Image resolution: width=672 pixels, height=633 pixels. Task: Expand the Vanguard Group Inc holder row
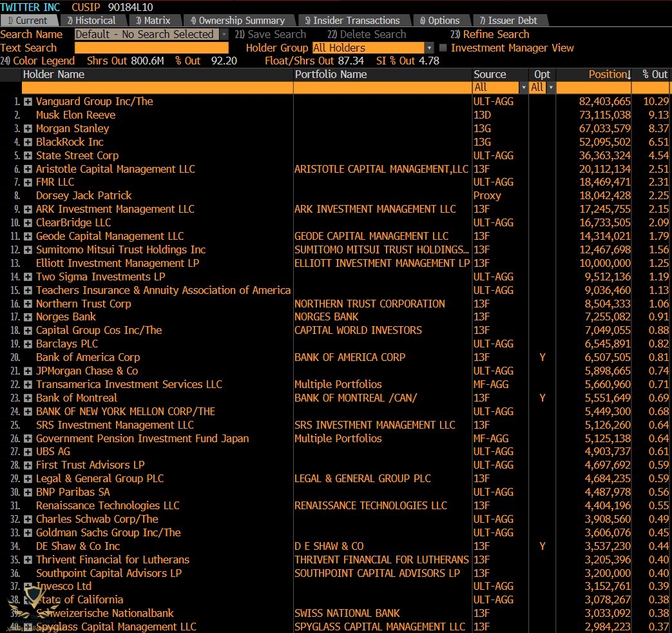point(28,102)
